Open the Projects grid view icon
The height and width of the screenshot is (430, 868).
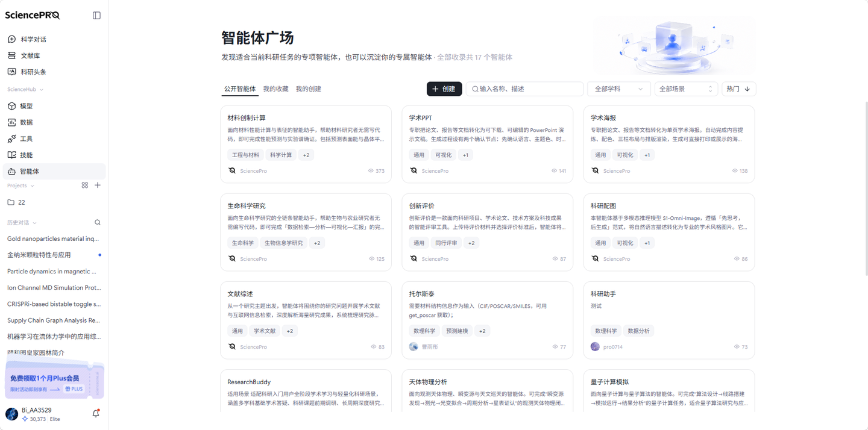coord(84,185)
